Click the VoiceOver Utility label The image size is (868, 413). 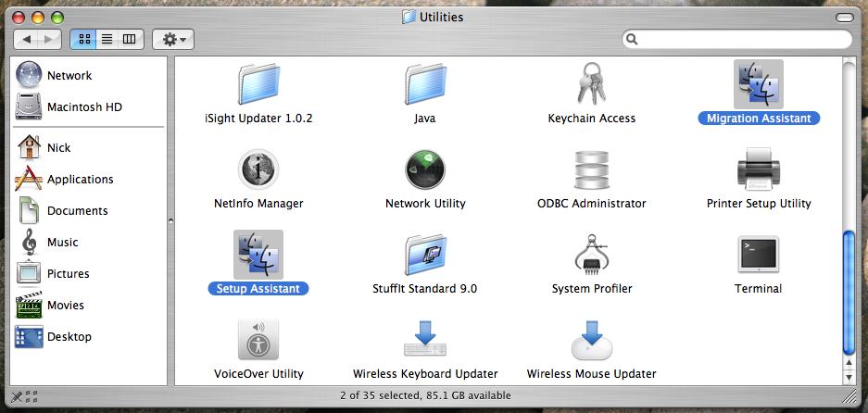point(258,374)
